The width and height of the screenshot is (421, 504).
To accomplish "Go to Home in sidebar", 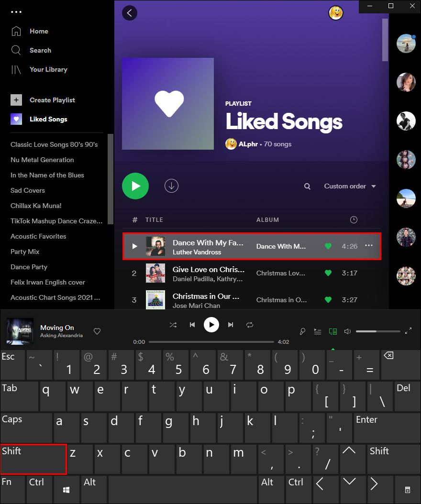I will click(x=39, y=31).
